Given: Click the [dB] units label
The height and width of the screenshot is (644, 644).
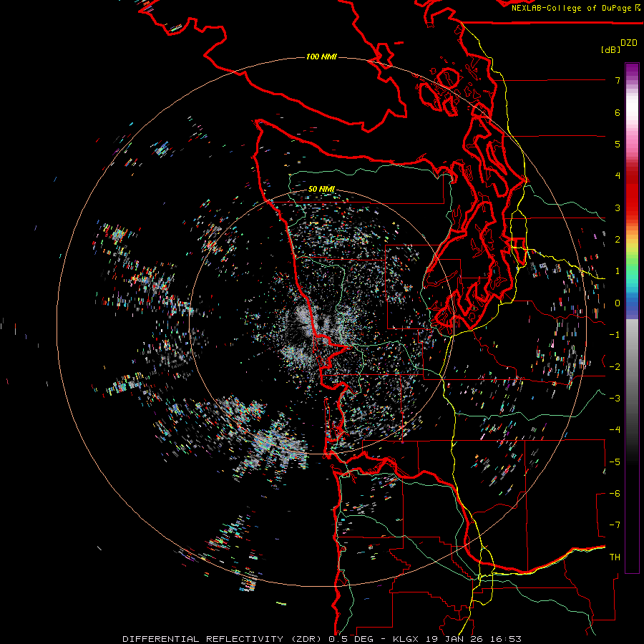Looking at the screenshot, I should (x=610, y=50).
